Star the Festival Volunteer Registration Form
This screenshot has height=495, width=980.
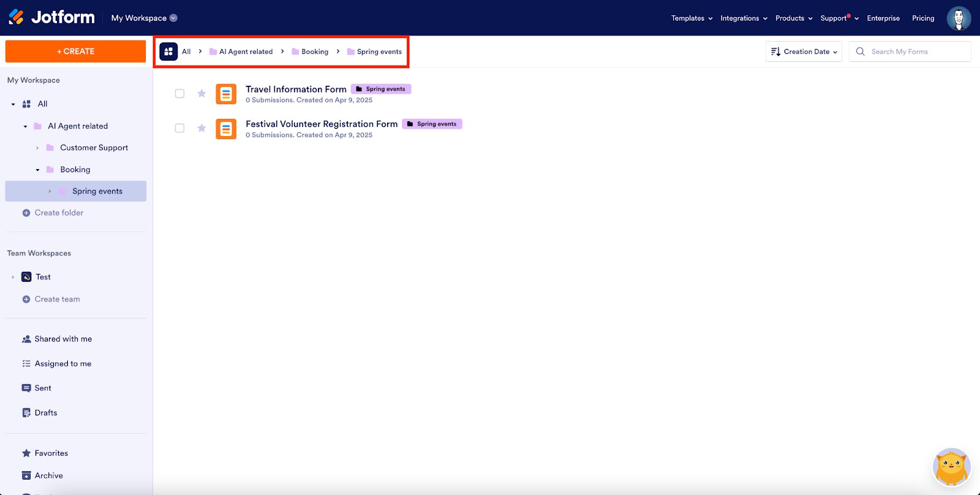pyautogui.click(x=202, y=128)
